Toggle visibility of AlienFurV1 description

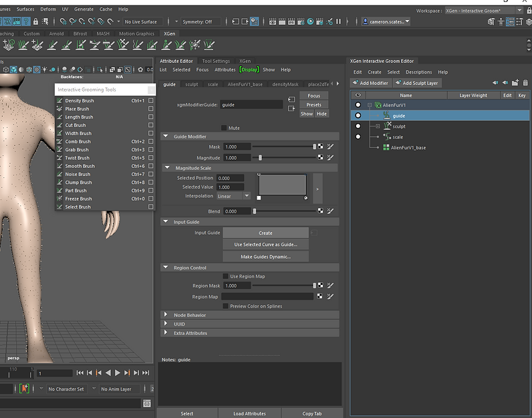click(x=358, y=105)
